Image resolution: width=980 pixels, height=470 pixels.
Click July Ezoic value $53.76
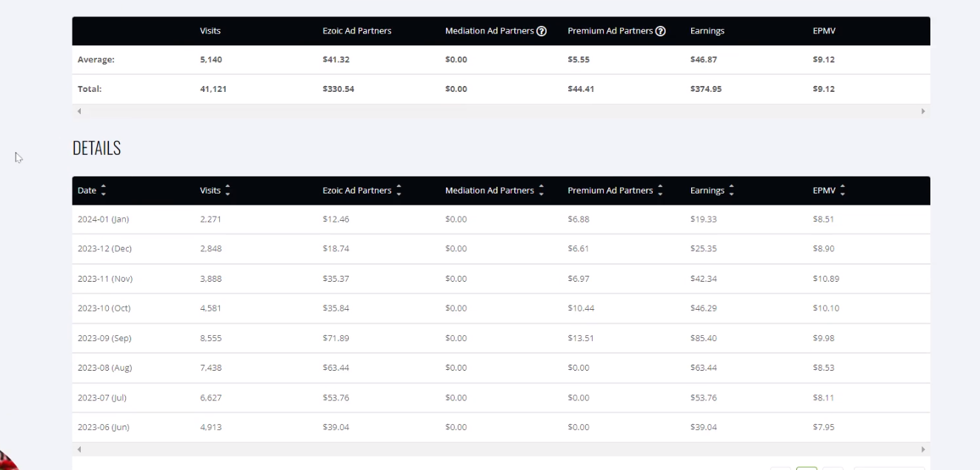336,397
